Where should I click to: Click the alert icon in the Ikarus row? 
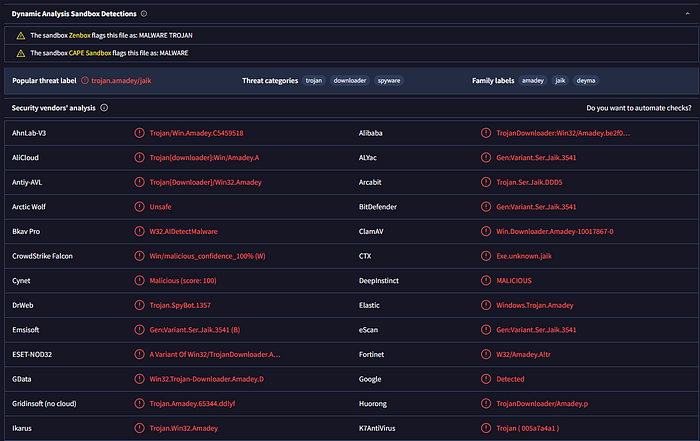click(x=139, y=428)
